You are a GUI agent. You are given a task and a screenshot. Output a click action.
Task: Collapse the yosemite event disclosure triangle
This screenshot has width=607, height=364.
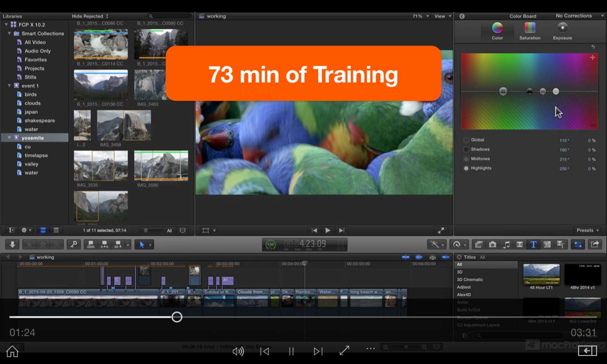tap(10, 138)
